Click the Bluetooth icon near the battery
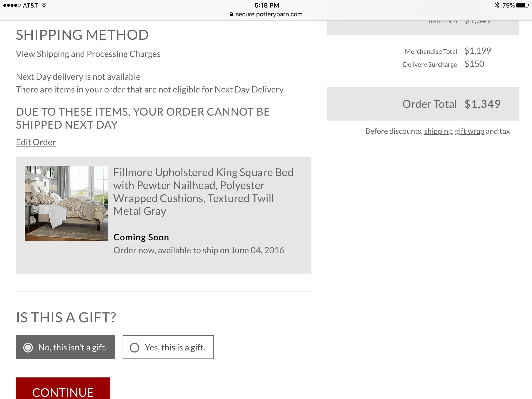The width and height of the screenshot is (532, 399). [497, 5]
